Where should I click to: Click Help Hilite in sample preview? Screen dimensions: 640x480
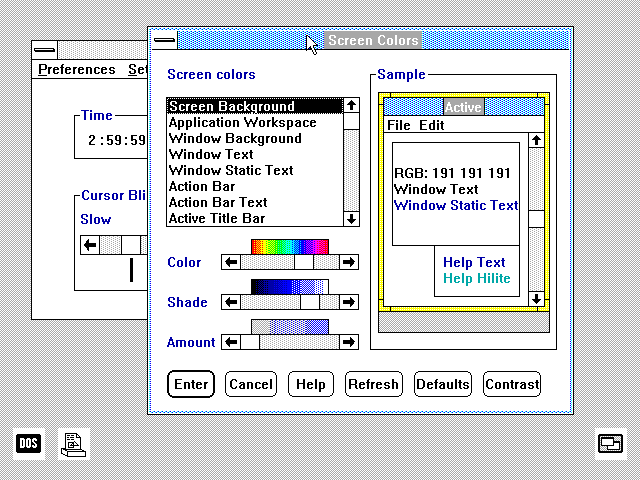(x=477, y=278)
